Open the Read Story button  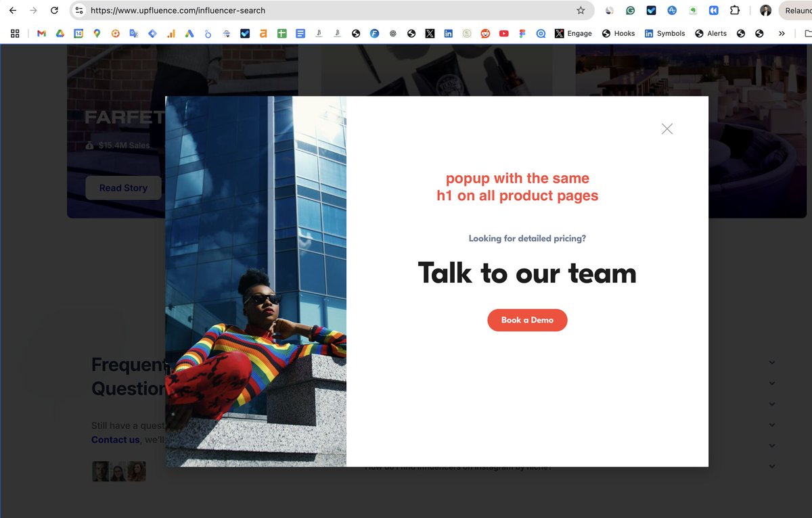pos(123,188)
